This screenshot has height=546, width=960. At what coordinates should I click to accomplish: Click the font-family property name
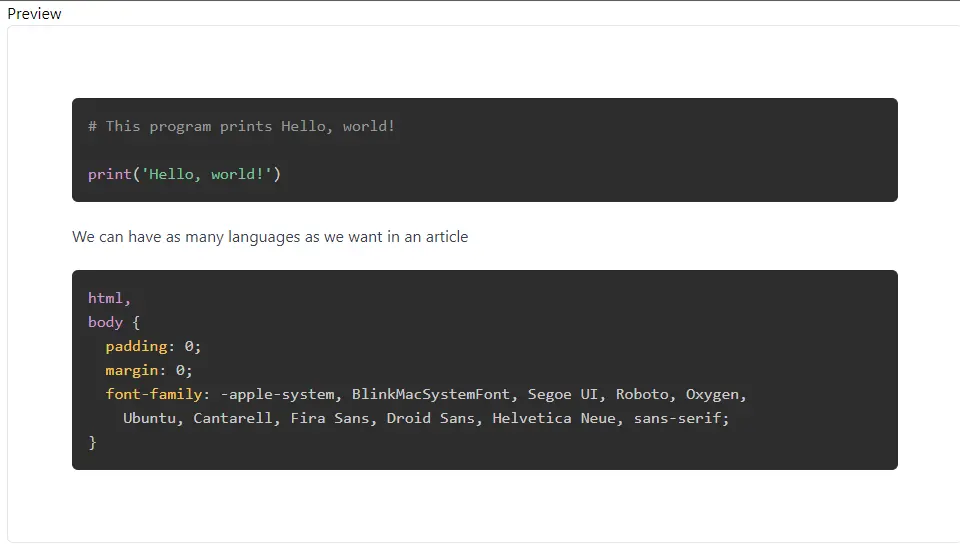pyautogui.click(x=154, y=394)
